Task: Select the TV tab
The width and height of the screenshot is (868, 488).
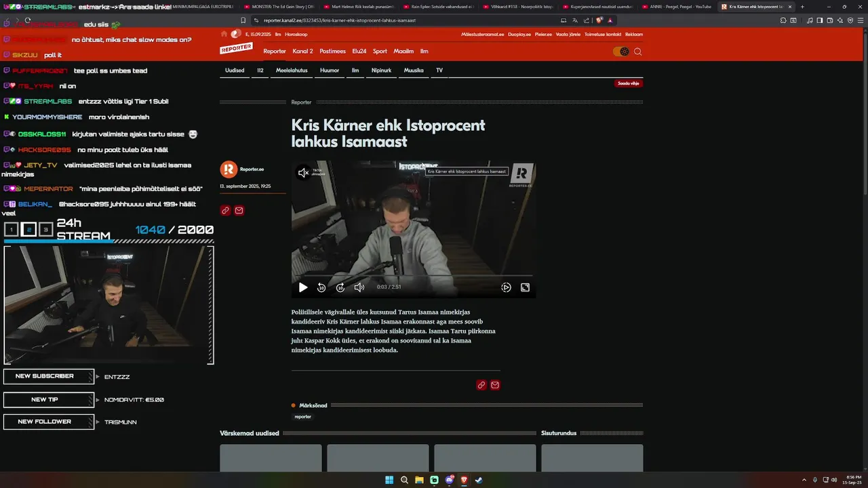Action: click(439, 70)
